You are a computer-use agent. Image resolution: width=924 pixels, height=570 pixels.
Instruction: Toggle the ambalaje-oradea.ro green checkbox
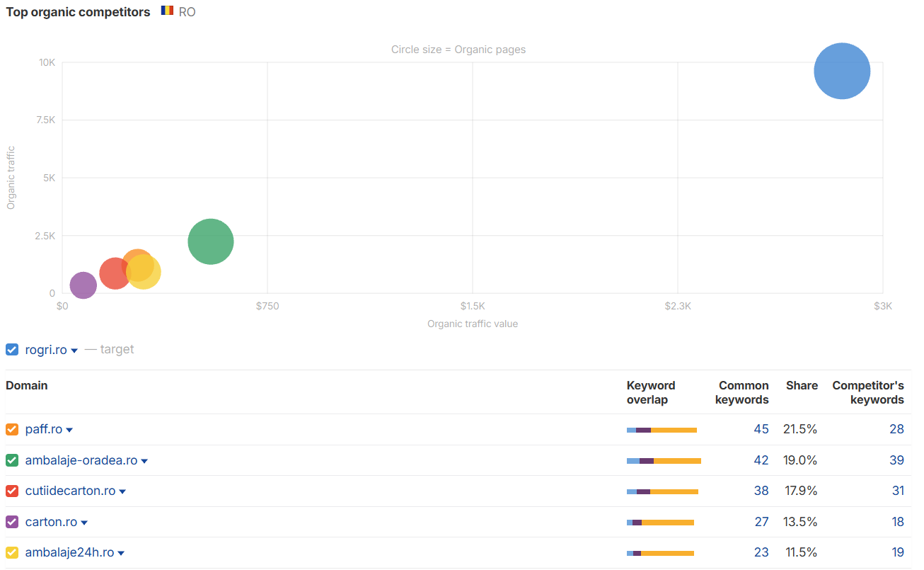[12, 460]
